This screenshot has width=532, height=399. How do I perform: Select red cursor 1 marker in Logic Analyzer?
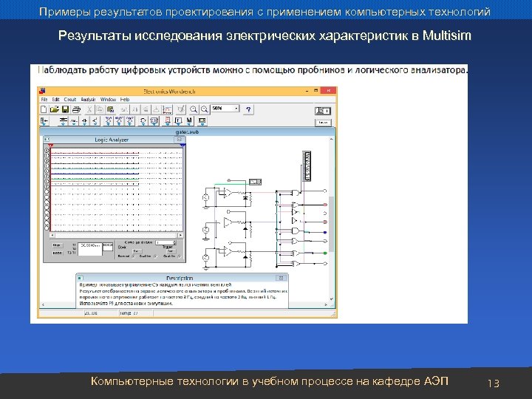50,146
